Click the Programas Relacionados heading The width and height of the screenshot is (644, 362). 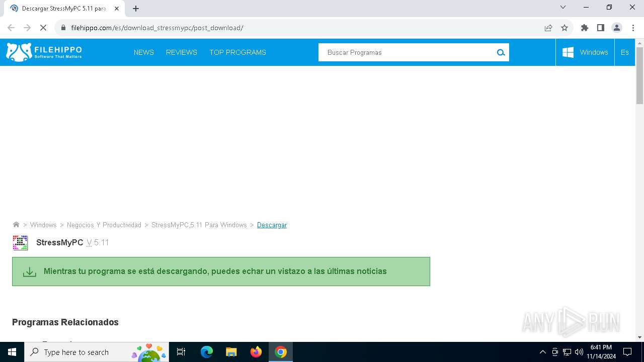pyautogui.click(x=65, y=322)
